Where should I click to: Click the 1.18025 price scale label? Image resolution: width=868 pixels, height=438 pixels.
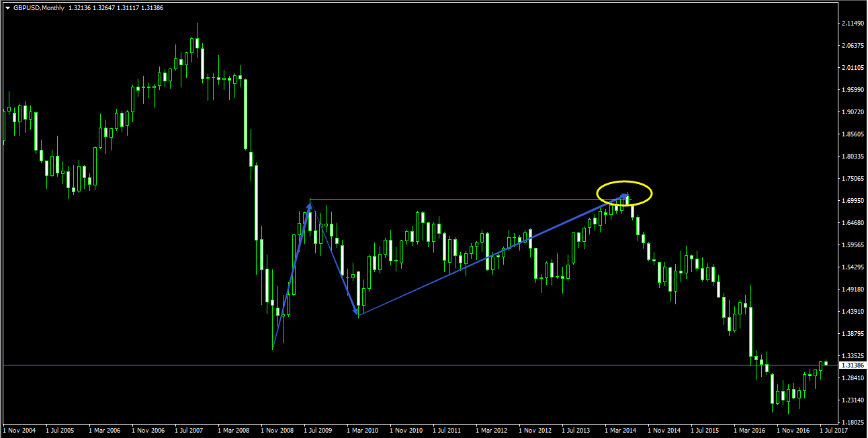point(851,423)
